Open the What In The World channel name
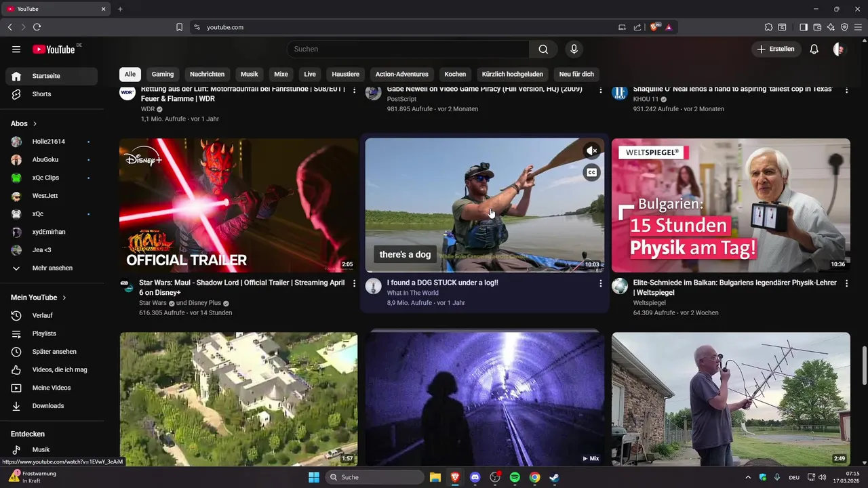The image size is (868, 488). pyautogui.click(x=412, y=293)
